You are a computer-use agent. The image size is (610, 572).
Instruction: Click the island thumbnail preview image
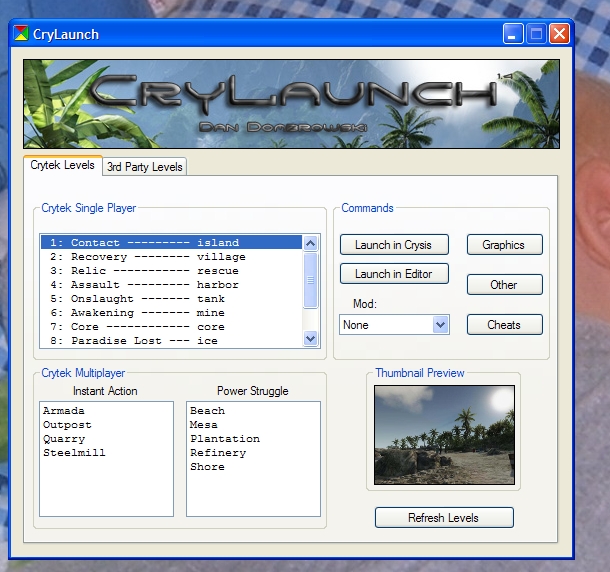(444, 435)
